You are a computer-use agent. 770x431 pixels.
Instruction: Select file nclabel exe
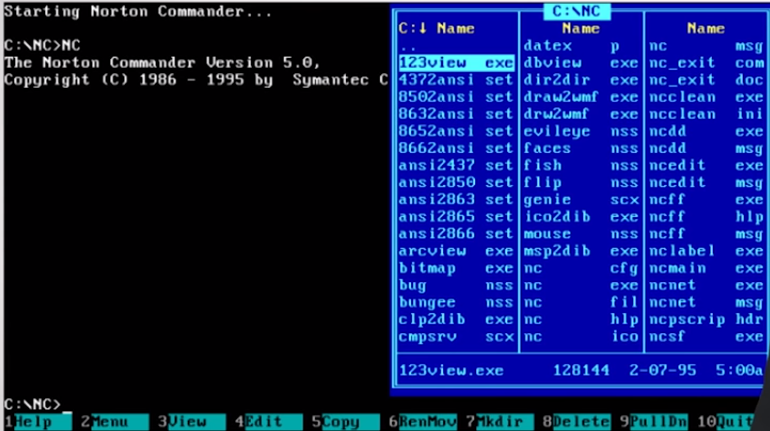(706, 251)
